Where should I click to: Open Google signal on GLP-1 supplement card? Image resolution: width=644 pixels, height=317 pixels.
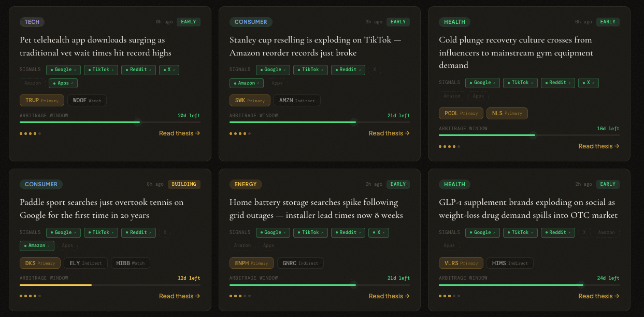click(482, 232)
